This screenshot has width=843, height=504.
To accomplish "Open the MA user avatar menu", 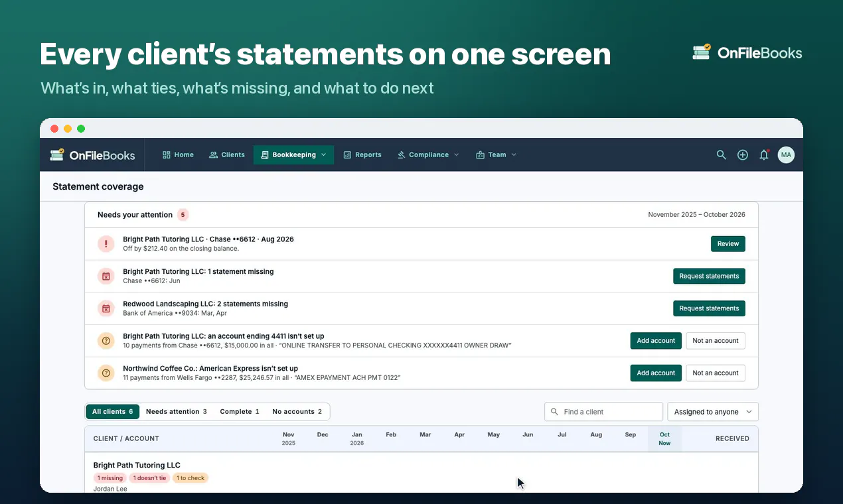I will pos(786,155).
